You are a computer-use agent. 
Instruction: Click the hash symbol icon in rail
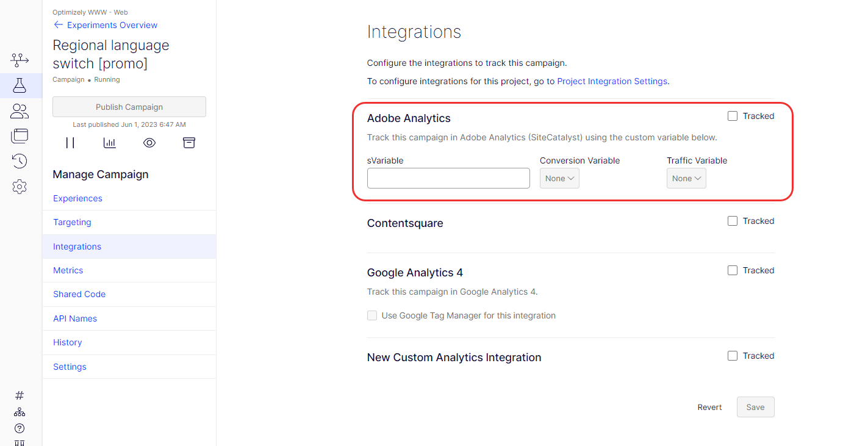[20, 395]
